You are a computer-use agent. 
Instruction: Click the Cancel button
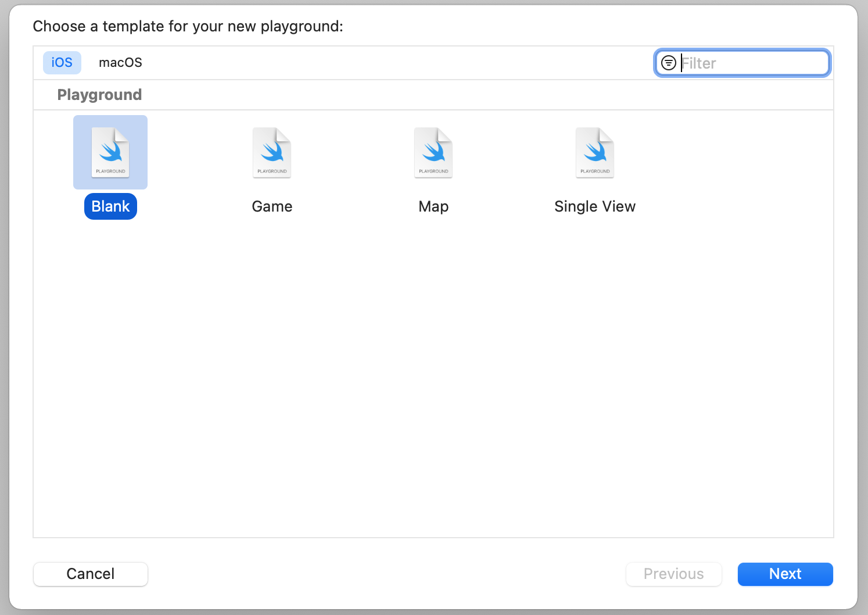coord(90,574)
